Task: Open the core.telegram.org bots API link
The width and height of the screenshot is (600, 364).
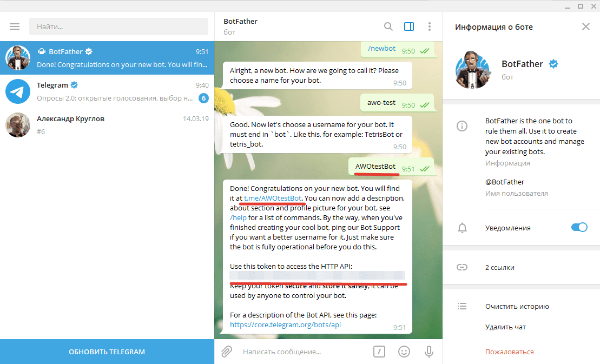Action: [x=285, y=325]
